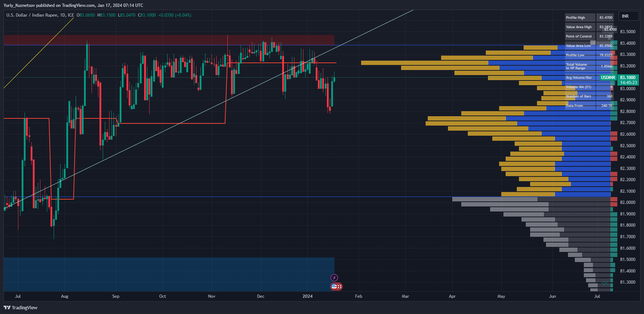Click the 83.5000 price axis label
The width and height of the screenshot is (644, 314).
[x=628, y=32]
